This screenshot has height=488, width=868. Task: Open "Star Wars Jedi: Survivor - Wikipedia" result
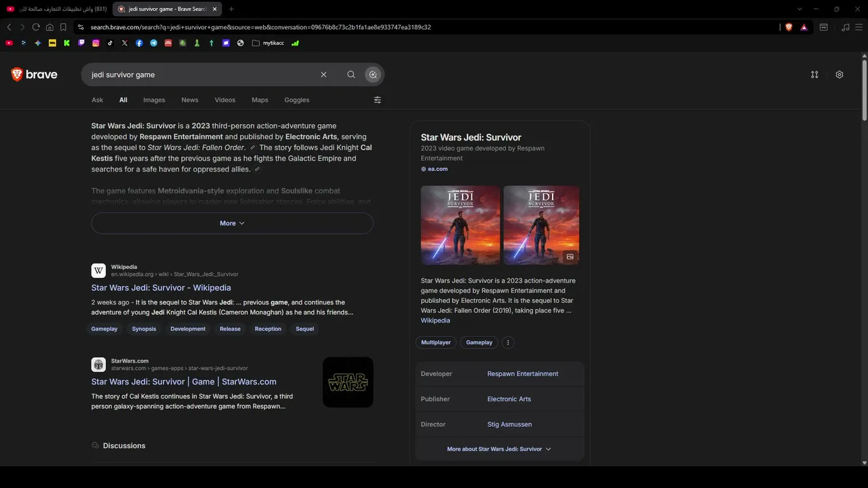click(x=161, y=287)
